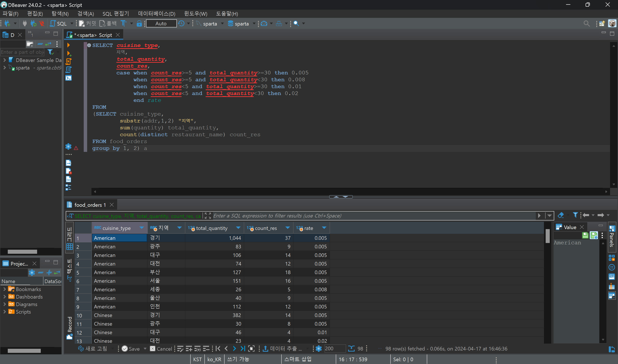Click the execute SQL script icon
The height and width of the screenshot is (364, 618).
[68, 62]
